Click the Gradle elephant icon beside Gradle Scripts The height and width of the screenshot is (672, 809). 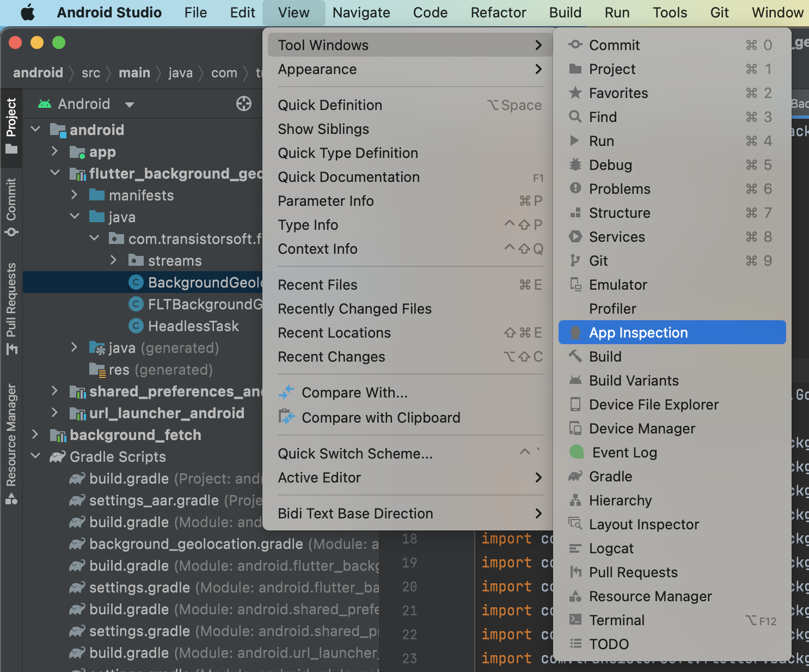[x=57, y=457]
